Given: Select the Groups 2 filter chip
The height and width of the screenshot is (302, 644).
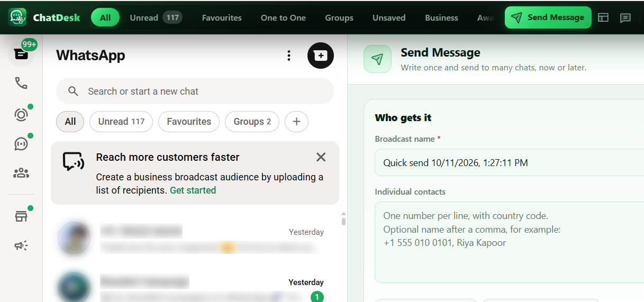Looking at the screenshot, I should click(x=252, y=122).
